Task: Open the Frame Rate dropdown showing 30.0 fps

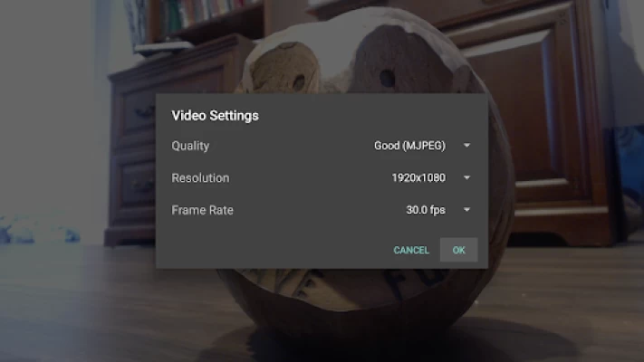Action: (x=426, y=210)
